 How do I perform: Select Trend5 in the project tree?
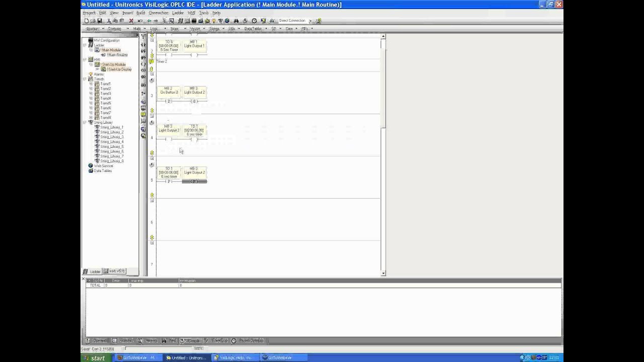105,103
